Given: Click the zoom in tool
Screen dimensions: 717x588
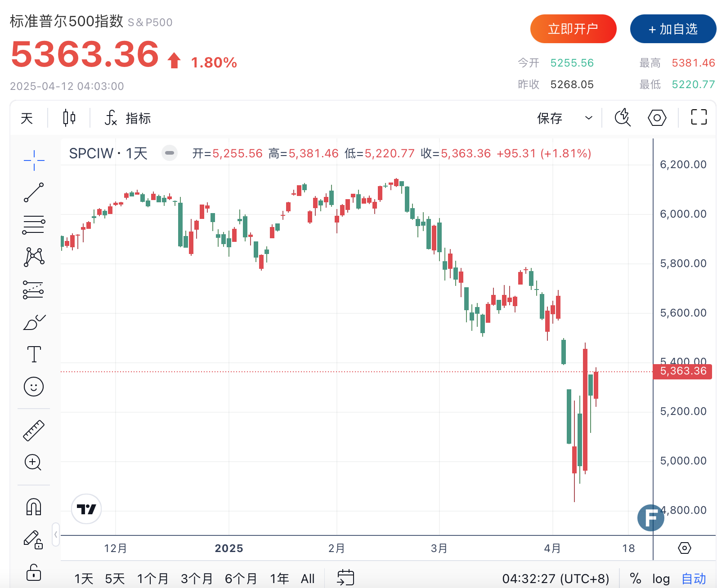Looking at the screenshot, I should pos(33,462).
